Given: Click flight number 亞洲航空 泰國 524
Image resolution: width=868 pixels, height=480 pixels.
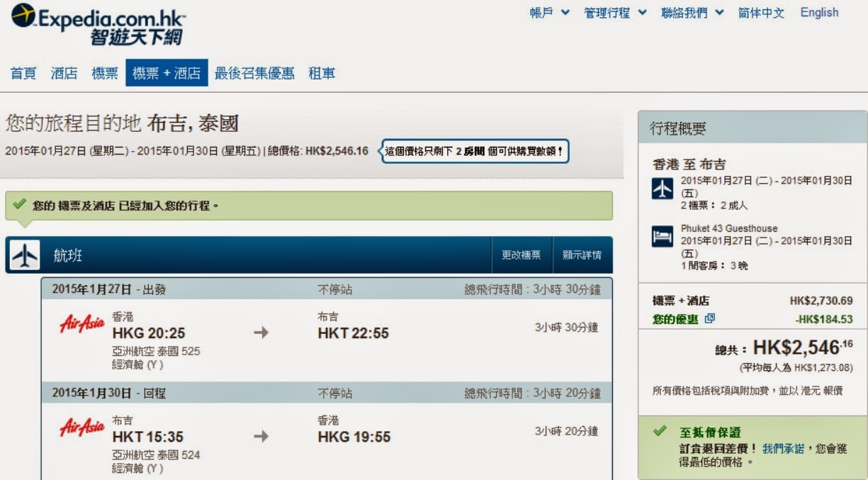Looking at the screenshot, I should click(156, 454).
